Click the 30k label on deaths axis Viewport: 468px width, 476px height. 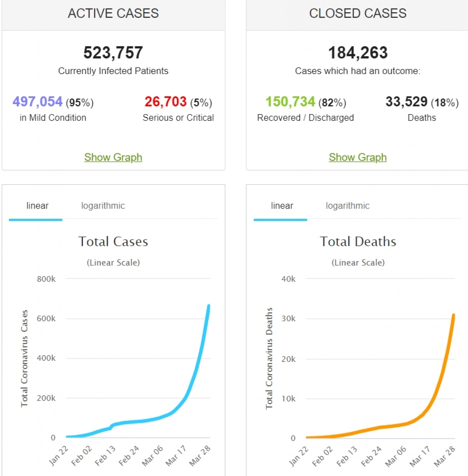288,319
